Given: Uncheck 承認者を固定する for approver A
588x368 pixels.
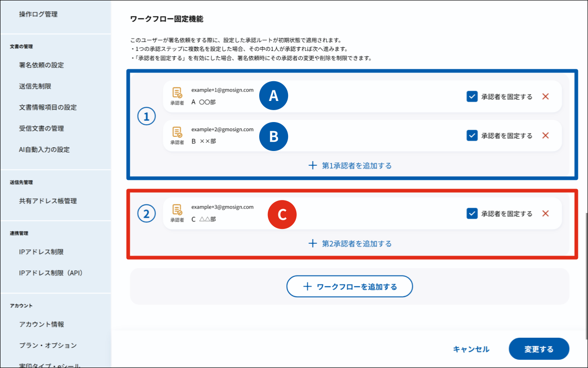Looking at the screenshot, I should [x=472, y=96].
